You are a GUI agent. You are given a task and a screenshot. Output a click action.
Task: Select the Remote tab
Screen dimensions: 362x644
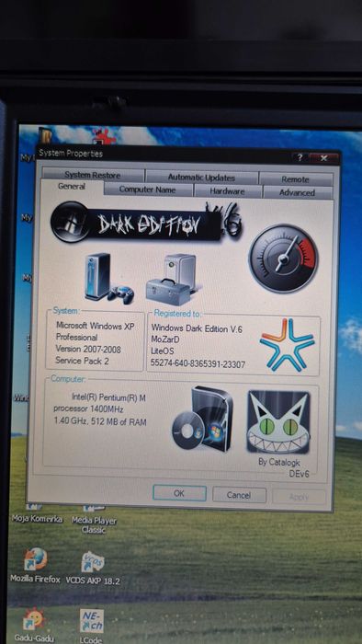pyautogui.click(x=295, y=179)
